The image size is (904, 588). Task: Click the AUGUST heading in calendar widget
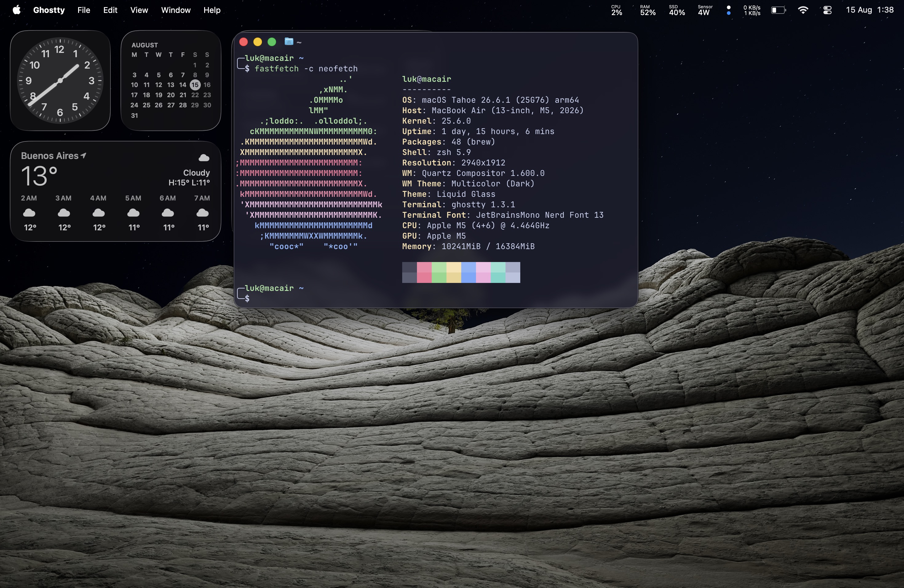[145, 45]
